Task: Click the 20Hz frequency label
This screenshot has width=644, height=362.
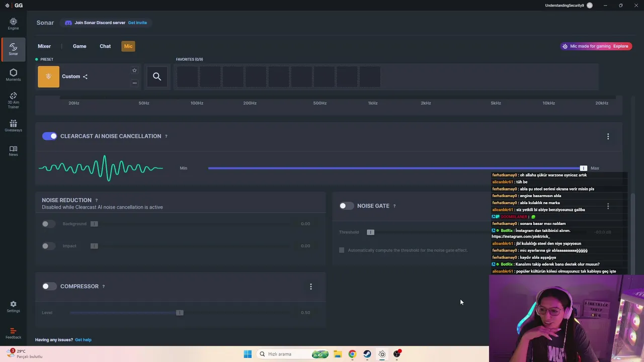Action: pos(74,103)
